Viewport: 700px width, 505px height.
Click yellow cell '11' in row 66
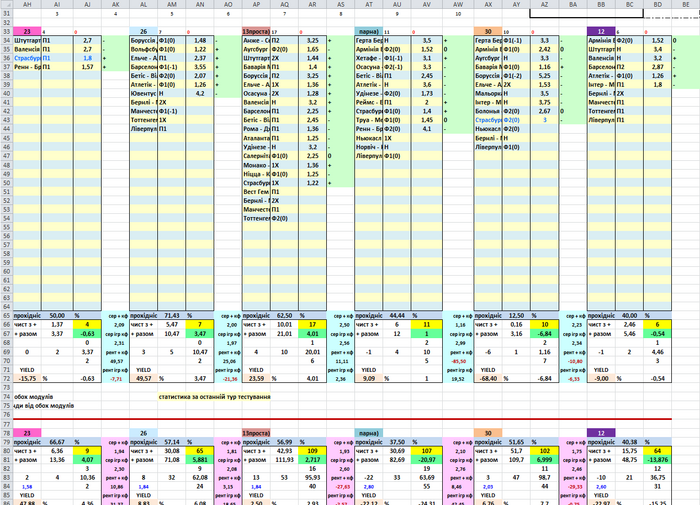pos(427,325)
